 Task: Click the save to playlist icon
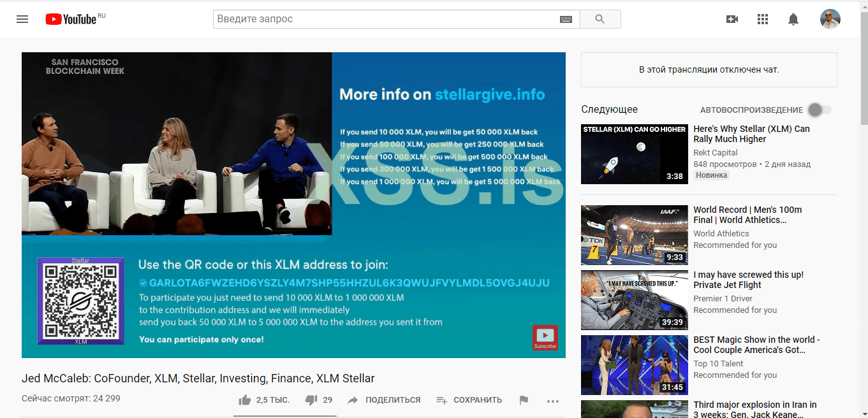(x=442, y=400)
